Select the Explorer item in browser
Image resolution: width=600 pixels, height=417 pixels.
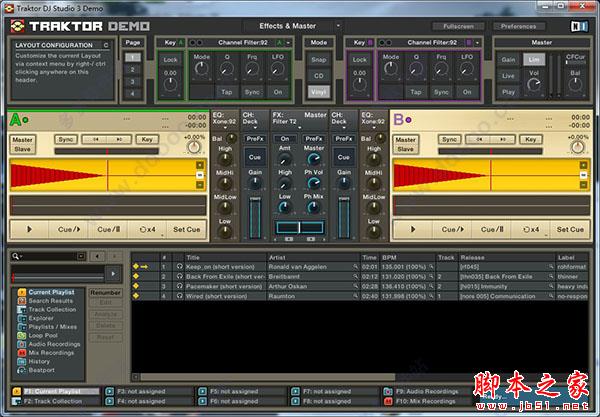tap(43, 318)
